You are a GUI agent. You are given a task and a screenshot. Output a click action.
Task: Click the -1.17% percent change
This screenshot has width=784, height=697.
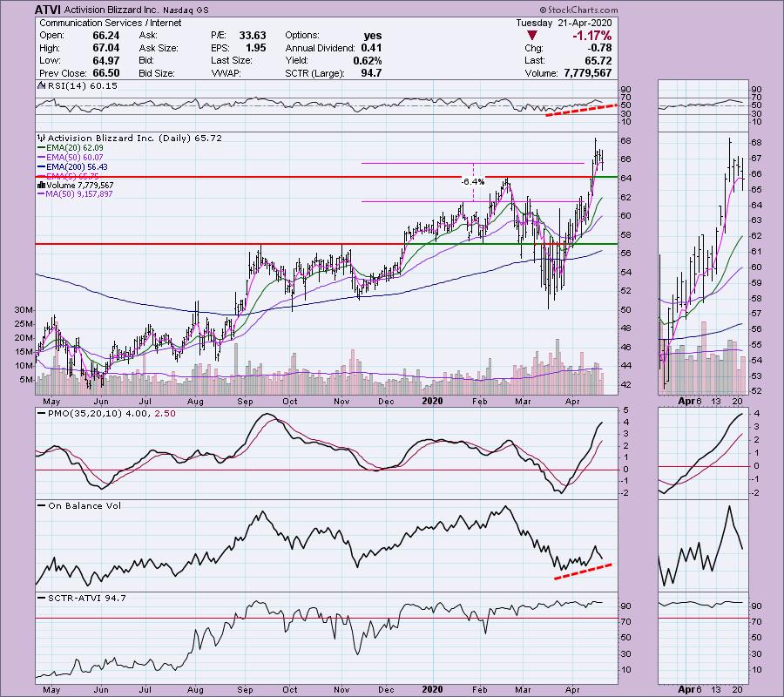pyautogui.click(x=592, y=36)
